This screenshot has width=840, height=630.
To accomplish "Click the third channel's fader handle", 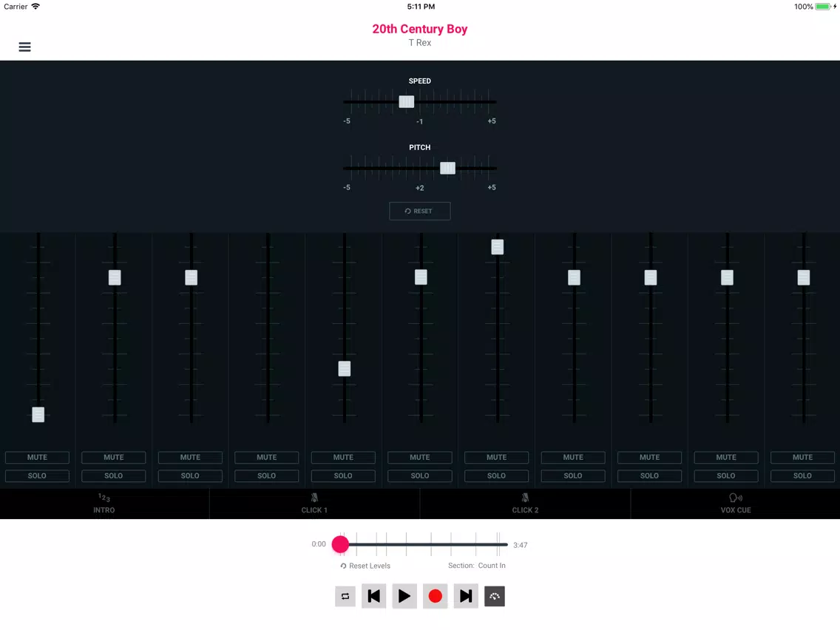I will [192, 277].
